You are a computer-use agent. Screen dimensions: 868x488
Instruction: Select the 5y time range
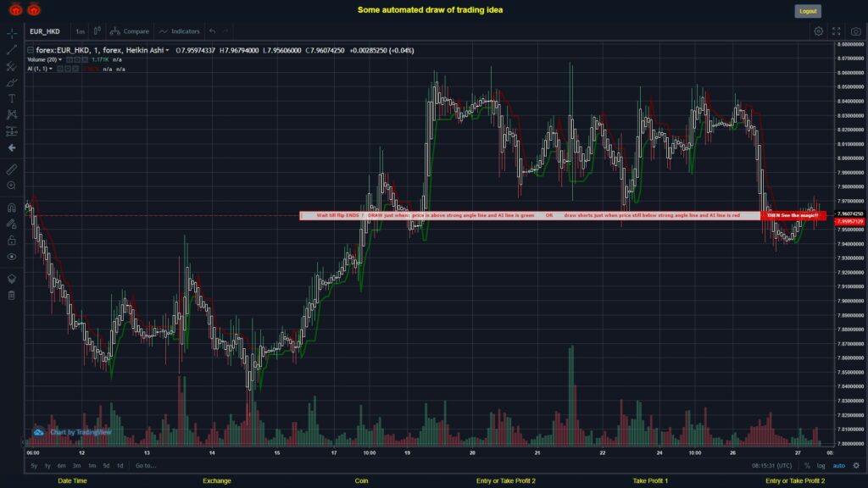34,465
